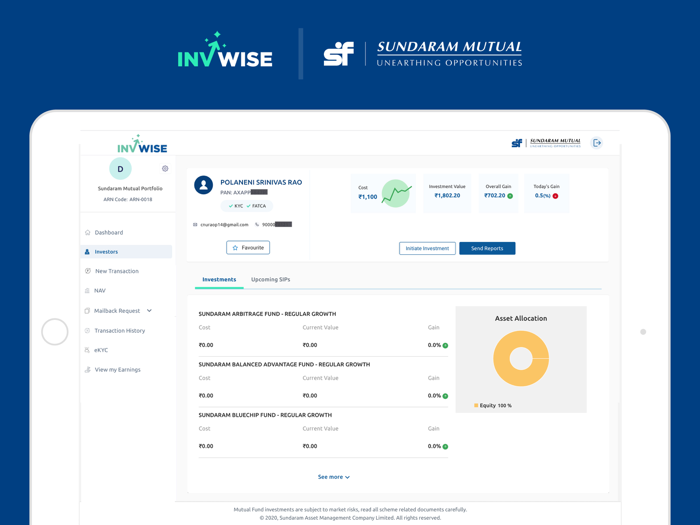The image size is (700, 525).
Task: Click the Sundaram Mutual Portfolio label
Action: (x=130, y=188)
